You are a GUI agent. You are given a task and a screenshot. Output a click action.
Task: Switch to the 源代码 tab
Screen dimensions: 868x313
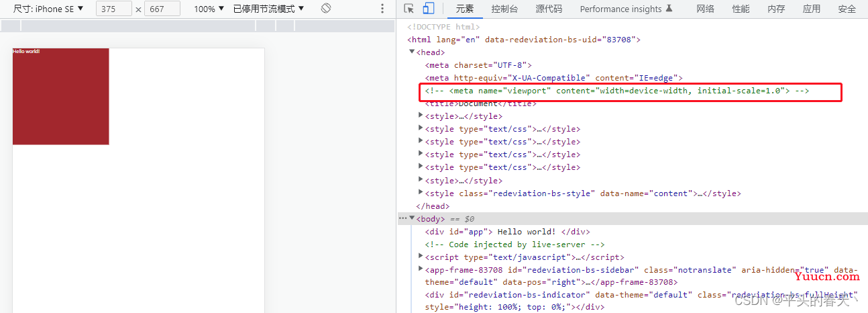(549, 9)
